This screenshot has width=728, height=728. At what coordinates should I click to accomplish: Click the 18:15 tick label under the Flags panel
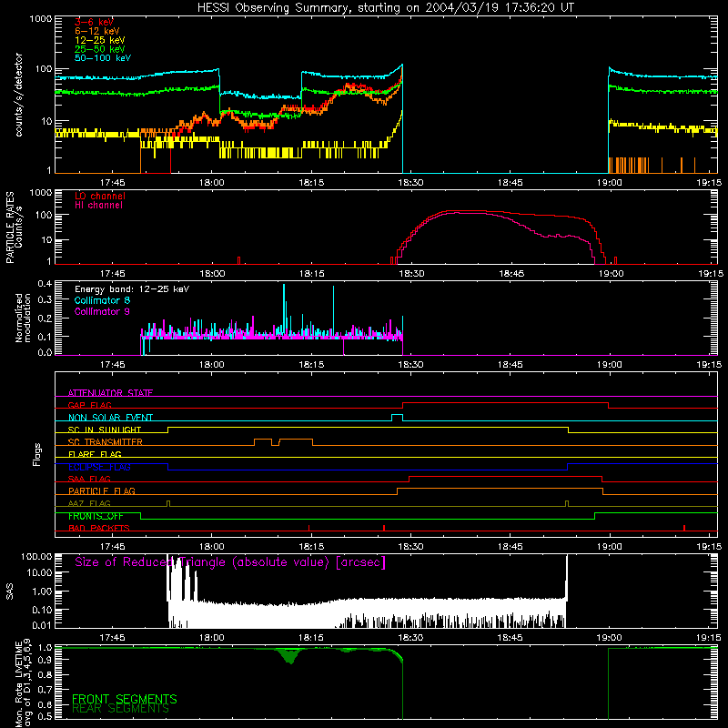pos(310,547)
